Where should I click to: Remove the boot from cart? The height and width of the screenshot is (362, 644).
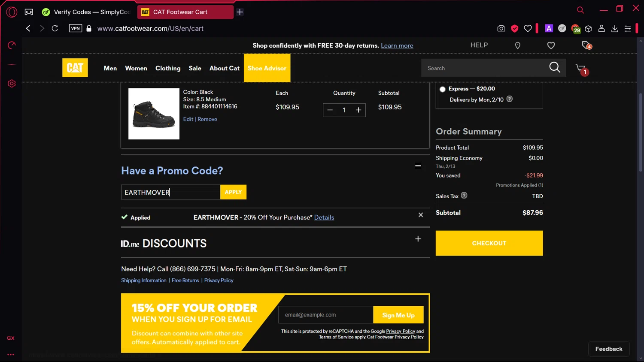point(207,119)
